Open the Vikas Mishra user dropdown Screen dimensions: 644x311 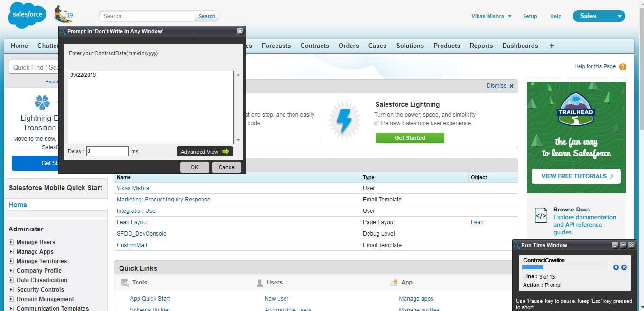pyautogui.click(x=491, y=16)
